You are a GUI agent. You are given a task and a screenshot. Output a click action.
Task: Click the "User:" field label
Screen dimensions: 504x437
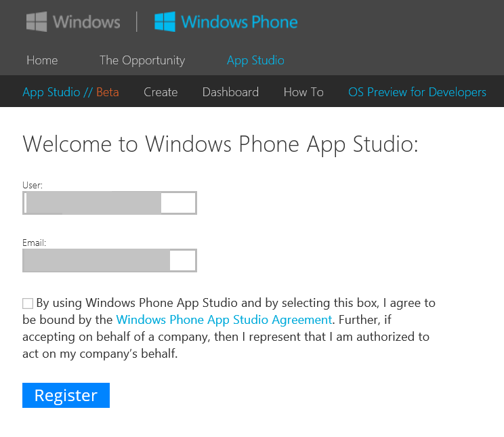[x=33, y=185]
